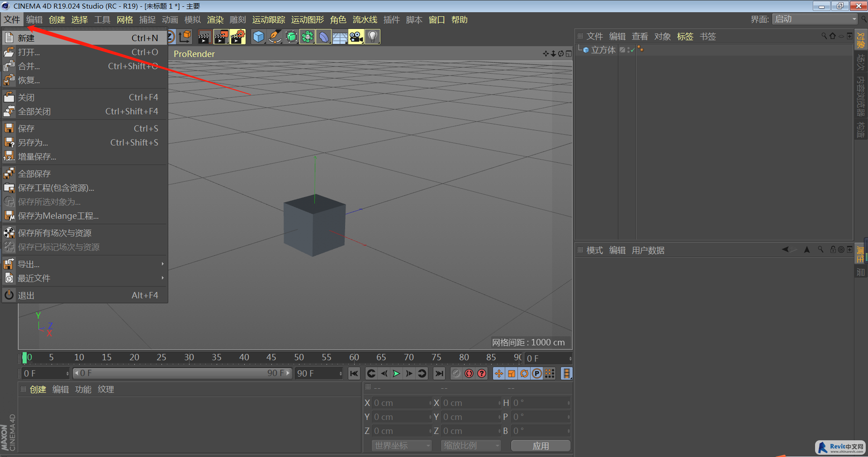The width and height of the screenshot is (868, 457).
Task: Open material manager 创建 menu
Action: pyautogui.click(x=38, y=390)
